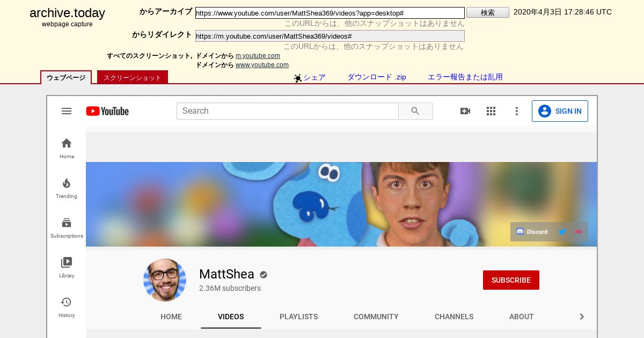Click the share icon link
The image size is (644, 338).
[x=310, y=77]
